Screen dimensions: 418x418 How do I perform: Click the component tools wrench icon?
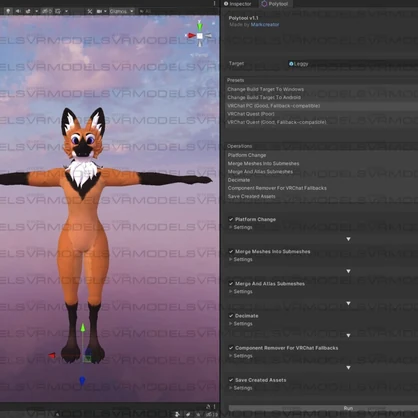[90, 11]
